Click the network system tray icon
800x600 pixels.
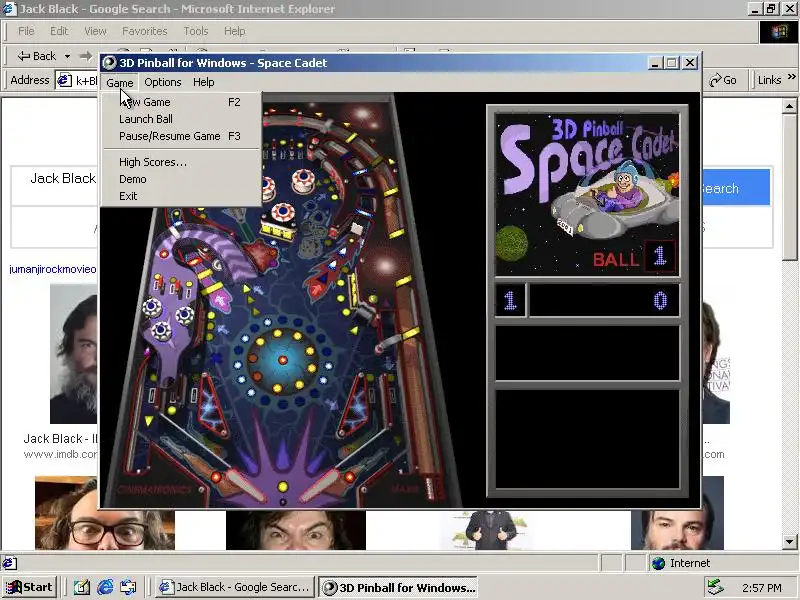(x=715, y=588)
